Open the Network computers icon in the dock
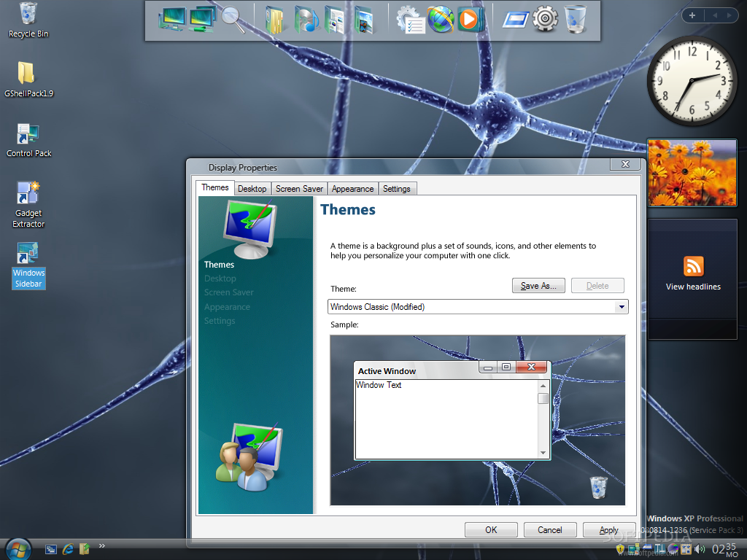The image size is (747, 560). pyautogui.click(x=202, y=20)
